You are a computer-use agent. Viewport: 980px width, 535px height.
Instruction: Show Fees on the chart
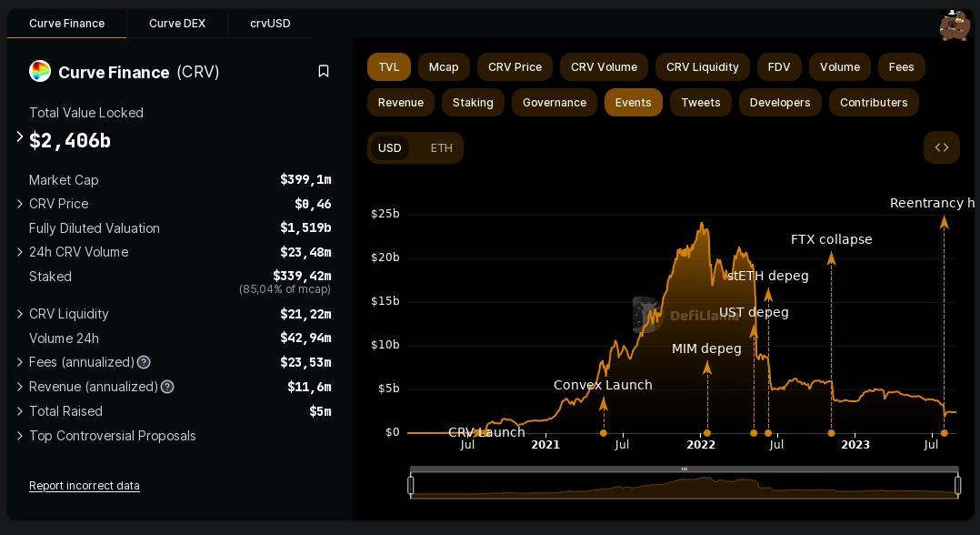tap(901, 67)
